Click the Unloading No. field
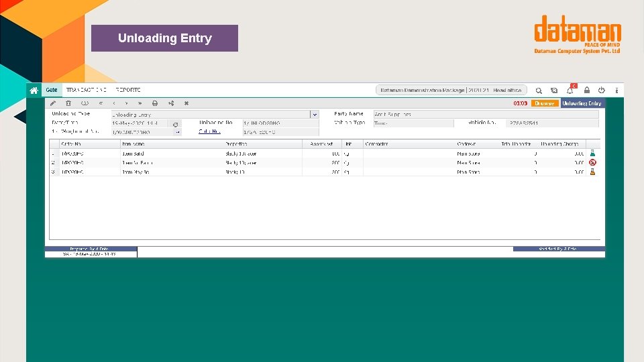Viewport: 644px width, 362px height. click(x=280, y=123)
